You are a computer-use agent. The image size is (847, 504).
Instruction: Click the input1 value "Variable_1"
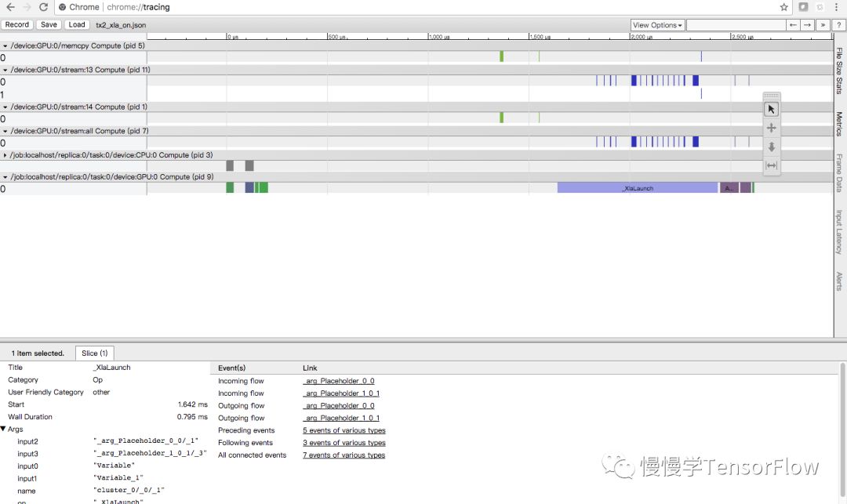118,478
